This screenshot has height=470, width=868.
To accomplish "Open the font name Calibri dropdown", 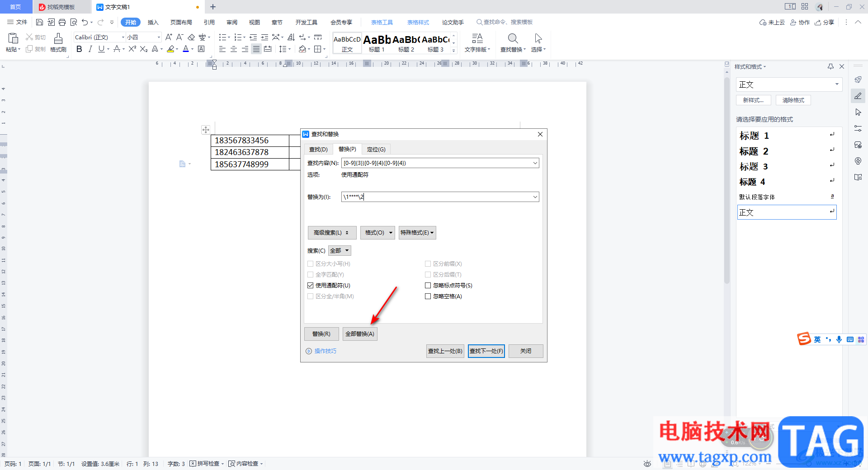I will 123,37.
